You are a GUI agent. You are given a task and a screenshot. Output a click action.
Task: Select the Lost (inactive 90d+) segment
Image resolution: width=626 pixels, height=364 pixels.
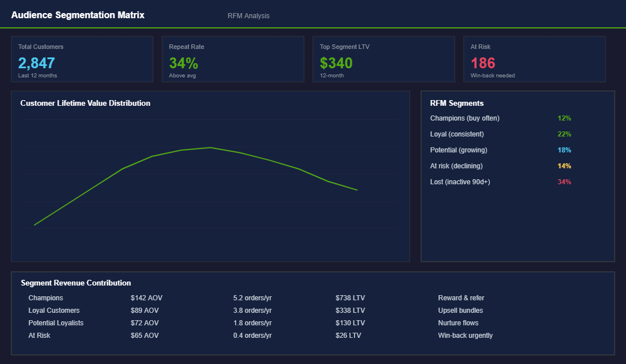[460, 182]
